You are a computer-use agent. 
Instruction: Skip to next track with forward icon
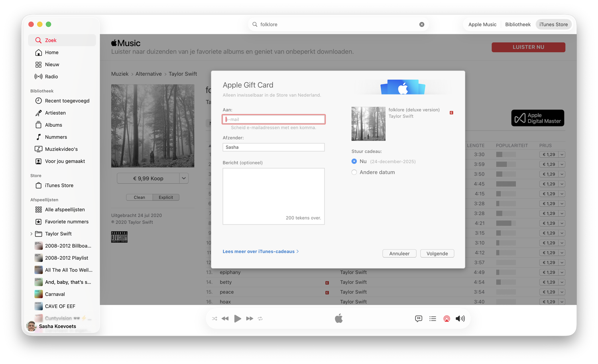pos(250,319)
